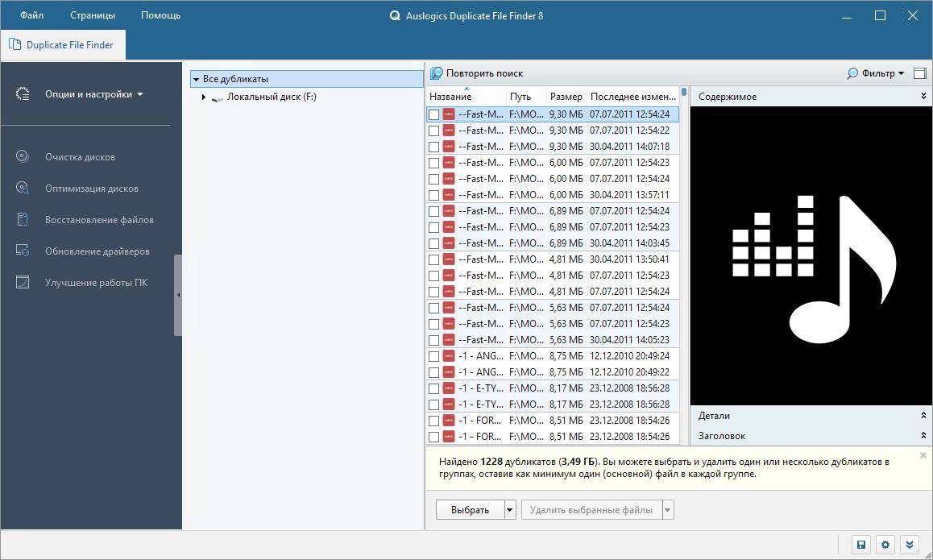Close the yellow info message
The image size is (933, 560).
tap(923, 455)
